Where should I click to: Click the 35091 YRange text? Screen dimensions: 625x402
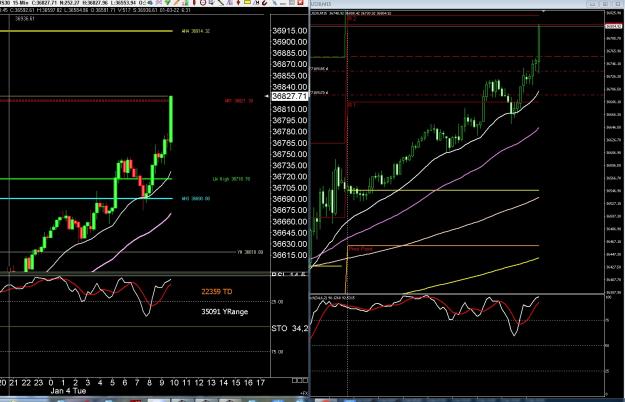point(224,312)
